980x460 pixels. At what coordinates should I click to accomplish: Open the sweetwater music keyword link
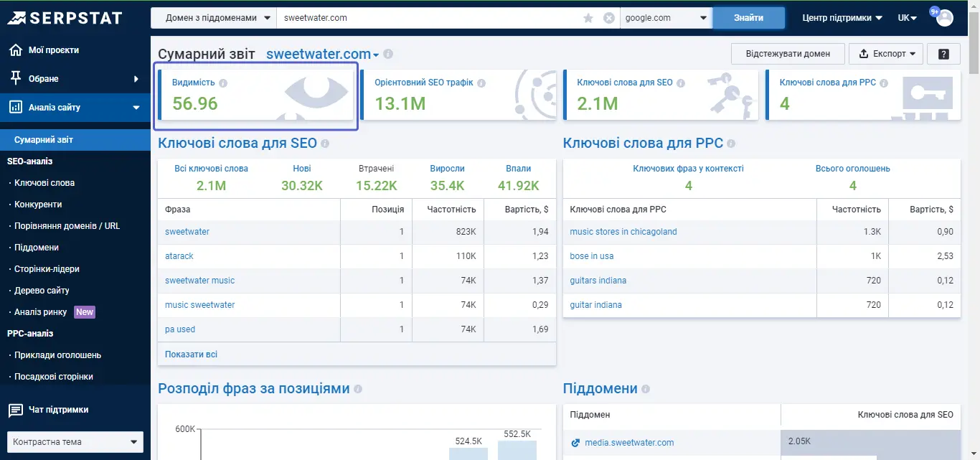(x=199, y=281)
